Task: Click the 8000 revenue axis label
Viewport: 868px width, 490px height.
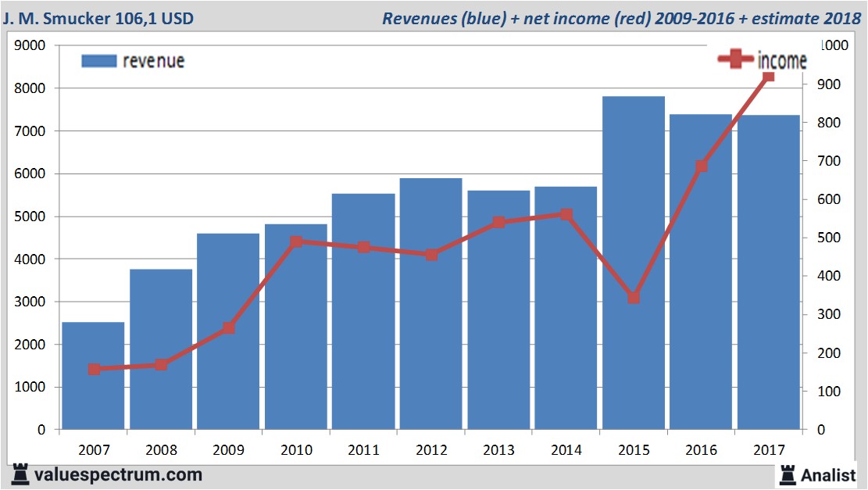Action: (30, 88)
